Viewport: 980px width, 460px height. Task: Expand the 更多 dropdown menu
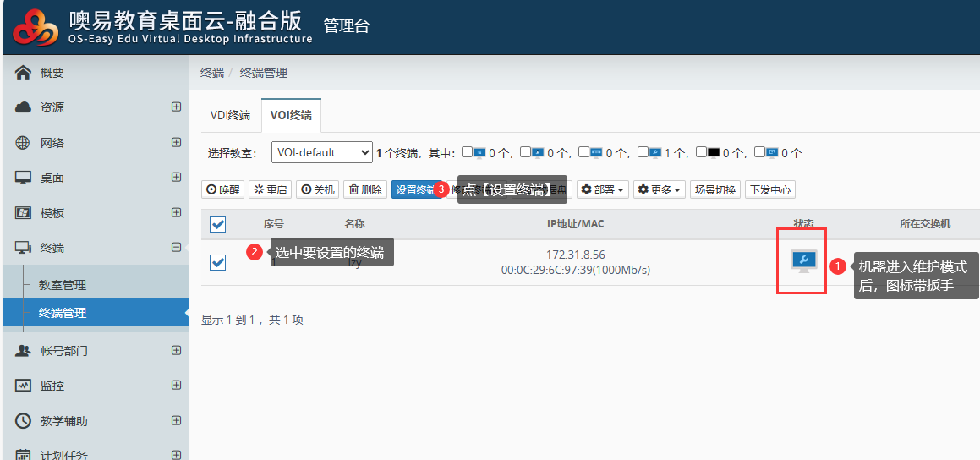click(x=660, y=189)
